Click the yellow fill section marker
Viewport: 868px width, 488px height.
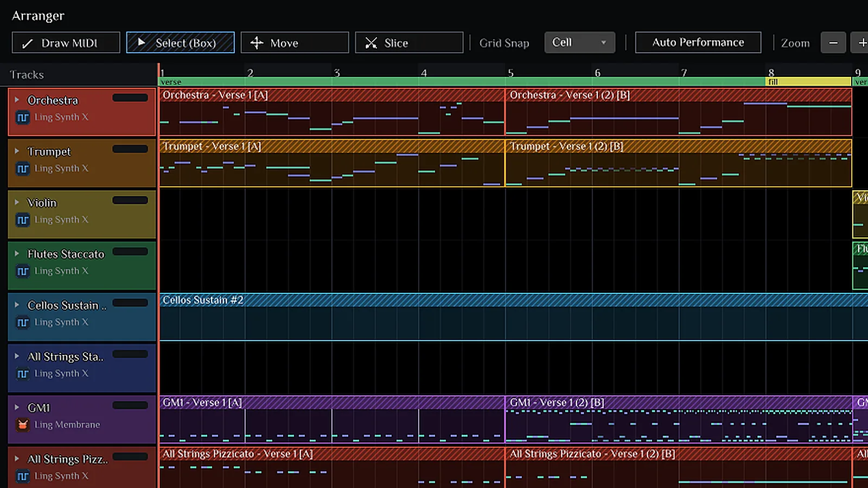click(808, 82)
